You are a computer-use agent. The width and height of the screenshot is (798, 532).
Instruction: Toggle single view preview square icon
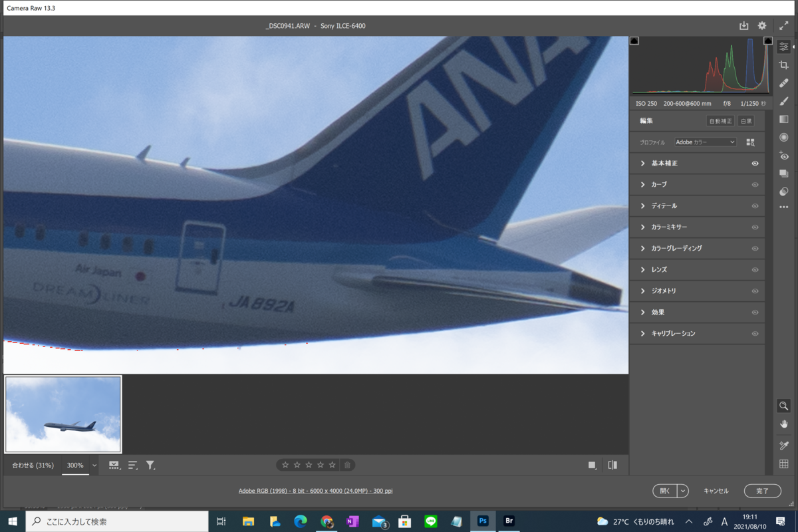click(x=592, y=465)
